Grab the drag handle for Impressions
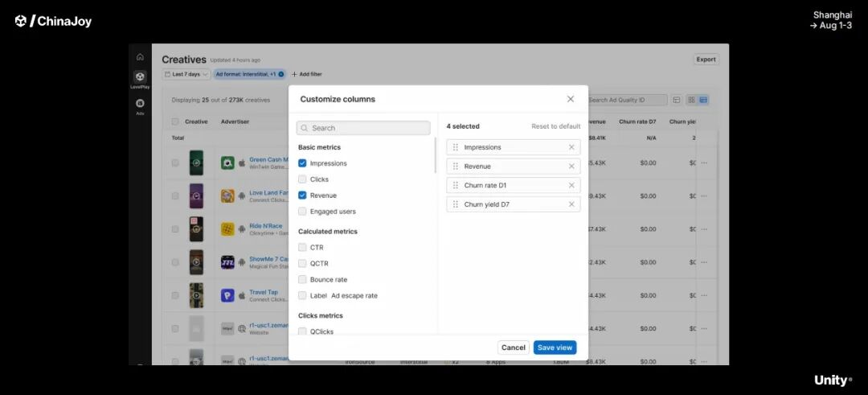Screen dimensions: 868x395 [455, 147]
